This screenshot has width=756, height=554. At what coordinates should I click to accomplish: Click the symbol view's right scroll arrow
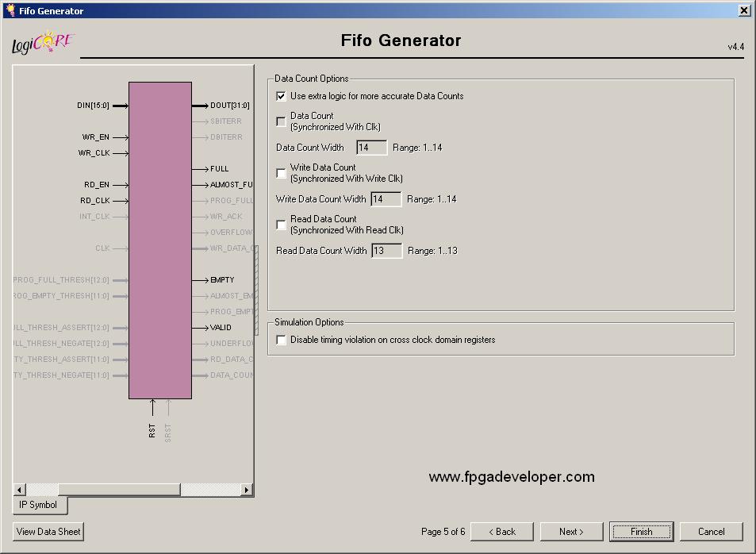pos(247,490)
